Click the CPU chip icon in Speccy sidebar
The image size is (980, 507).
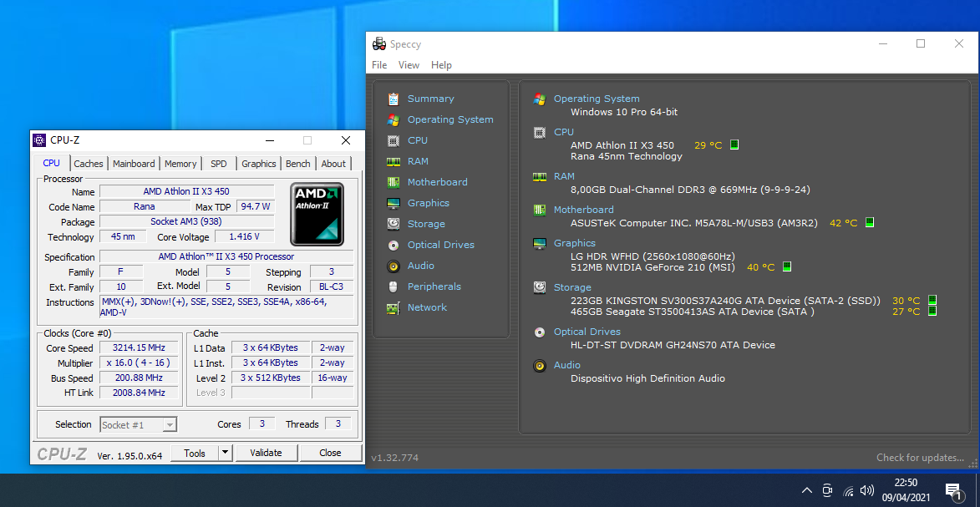coord(394,140)
